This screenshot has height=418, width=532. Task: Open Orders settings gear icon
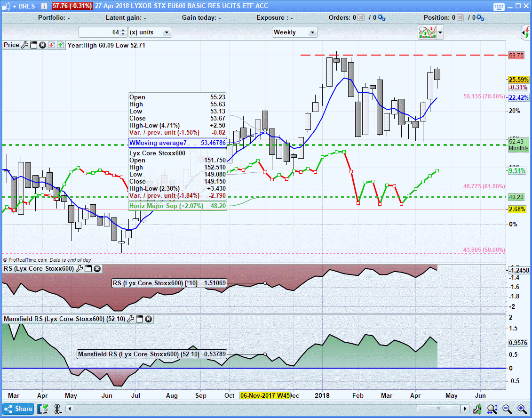coord(381,18)
